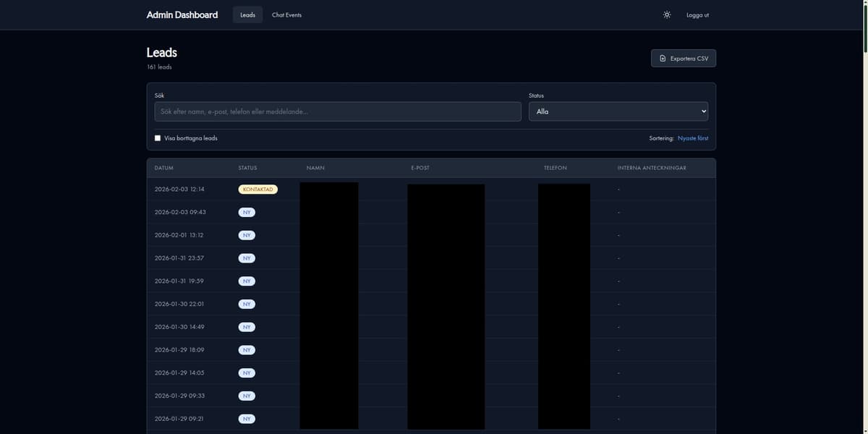Select row dated 2026-02-03 09:43
Screen dimensions: 868x434
point(431,212)
